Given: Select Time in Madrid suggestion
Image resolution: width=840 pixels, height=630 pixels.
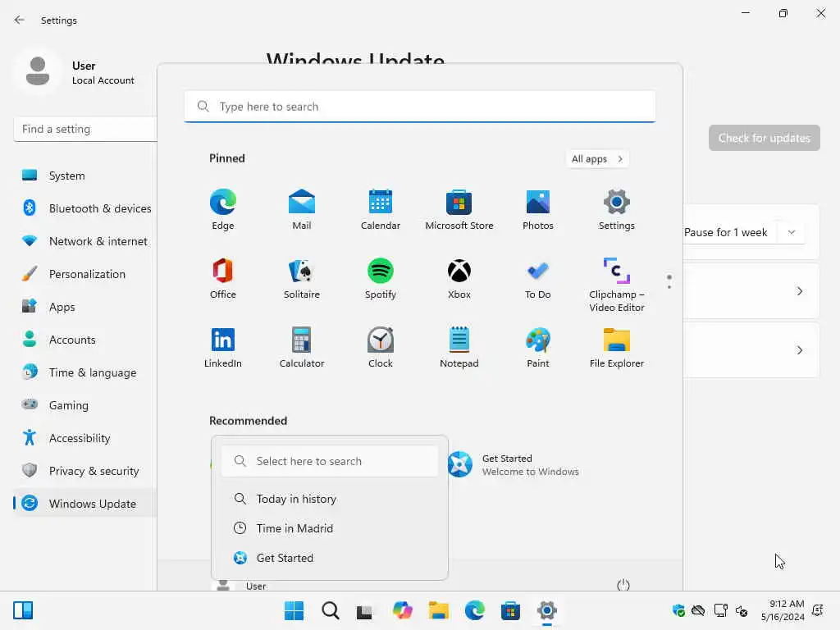Looking at the screenshot, I should (x=330, y=528).
